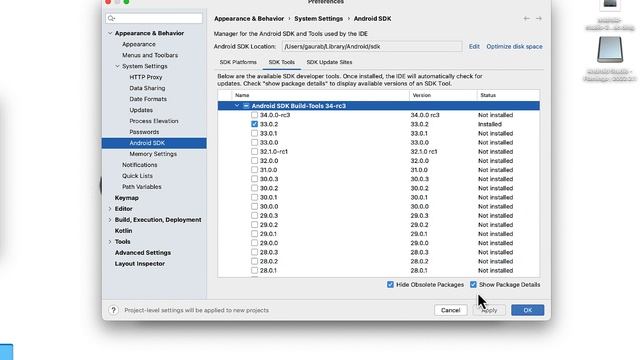The height and width of the screenshot is (360, 640).
Task: Check the 28.0.3 checkbox
Action: tap(254, 252)
